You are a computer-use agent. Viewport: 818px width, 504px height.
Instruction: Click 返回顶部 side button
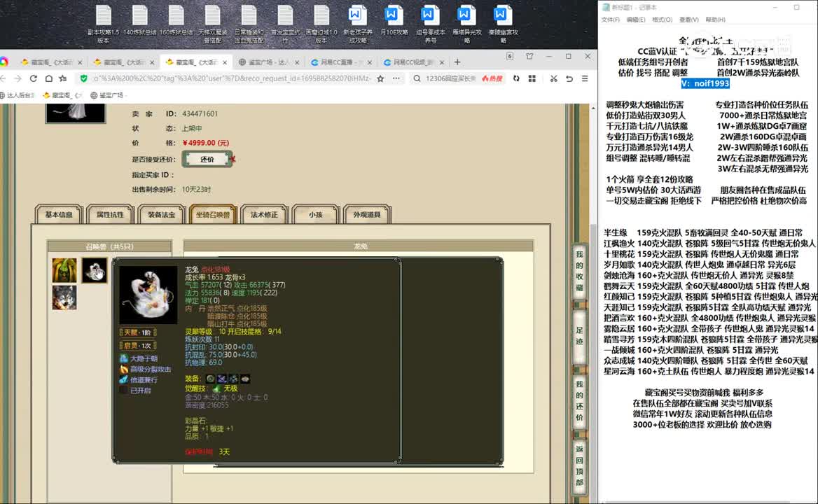[x=580, y=465]
